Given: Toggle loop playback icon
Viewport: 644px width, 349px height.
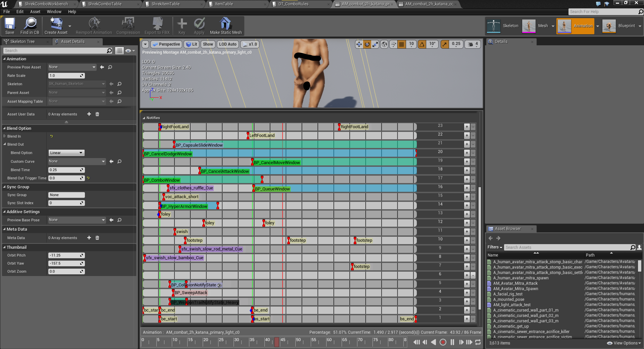Looking at the screenshot, I should 478,342.
